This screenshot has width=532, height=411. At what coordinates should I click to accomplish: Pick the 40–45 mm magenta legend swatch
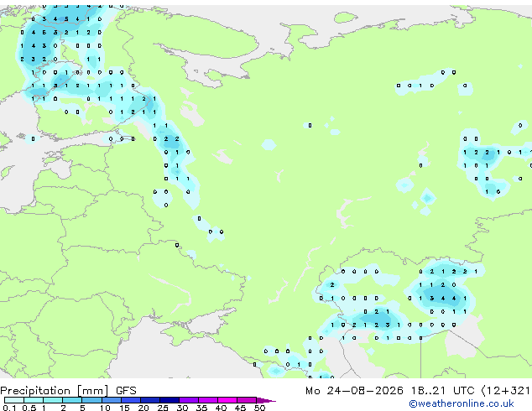(227, 400)
